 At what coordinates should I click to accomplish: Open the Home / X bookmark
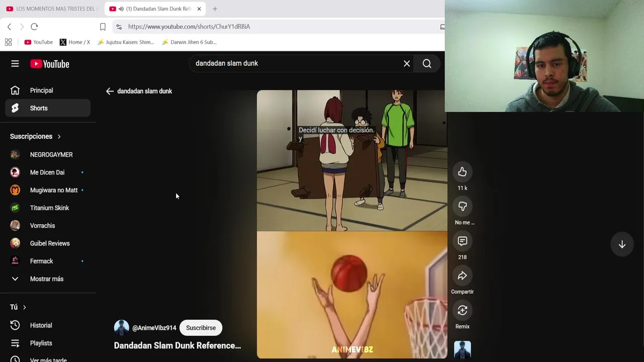point(75,42)
